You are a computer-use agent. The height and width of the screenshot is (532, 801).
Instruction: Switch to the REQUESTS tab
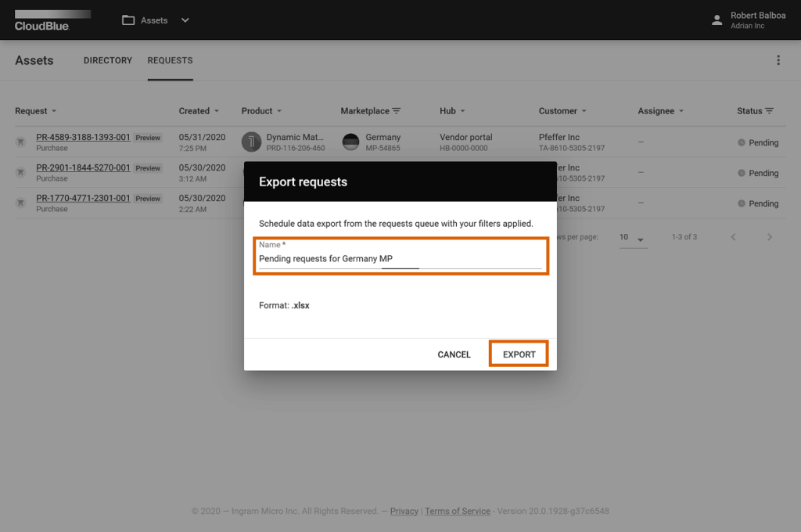point(170,60)
